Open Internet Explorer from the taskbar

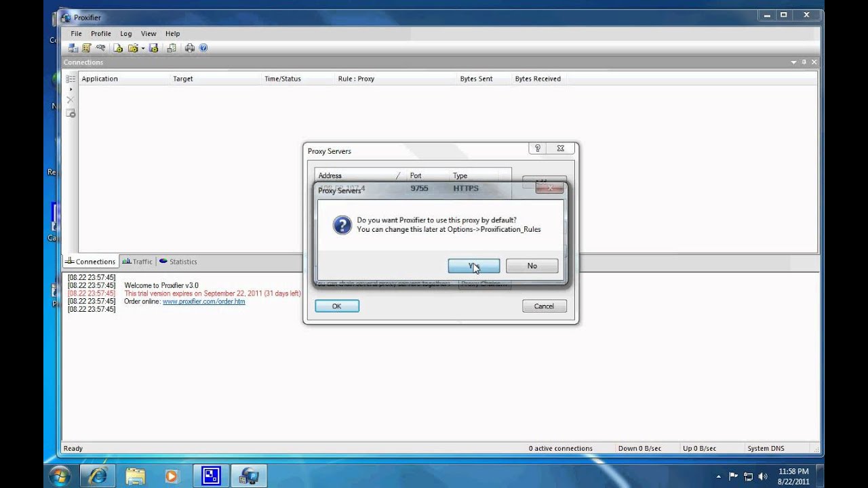click(x=98, y=476)
